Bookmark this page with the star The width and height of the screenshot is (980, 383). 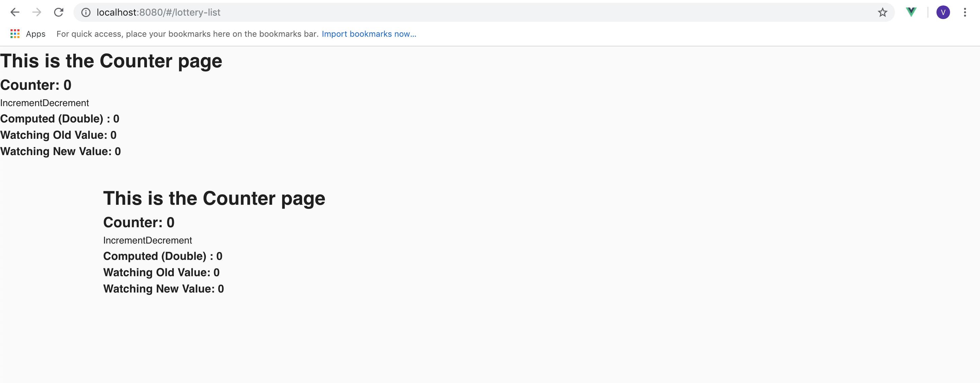coord(882,13)
